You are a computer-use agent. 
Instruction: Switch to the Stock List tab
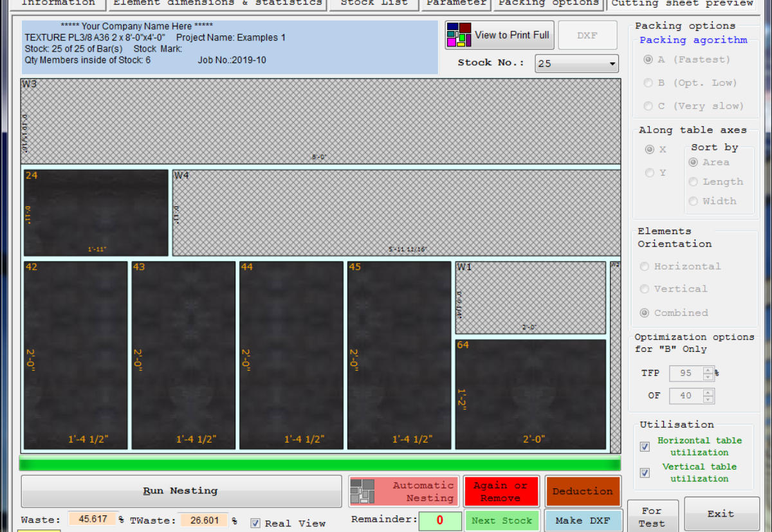pos(374,3)
